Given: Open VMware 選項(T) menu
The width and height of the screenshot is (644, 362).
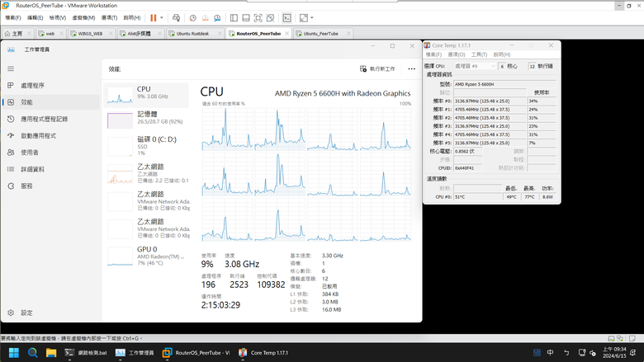Looking at the screenshot, I should tap(109, 17).
